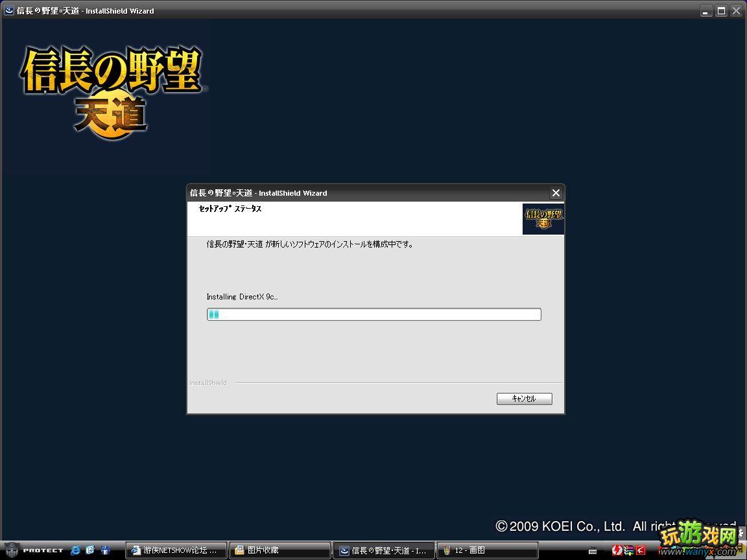Screen dimensions: 747x560
Task: Click the red Flash icon in tray
Action: click(x=617, y=550)
